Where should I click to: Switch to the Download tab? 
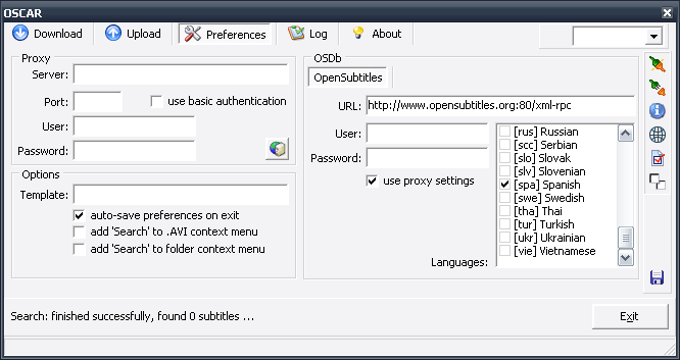tap(48, 33)
